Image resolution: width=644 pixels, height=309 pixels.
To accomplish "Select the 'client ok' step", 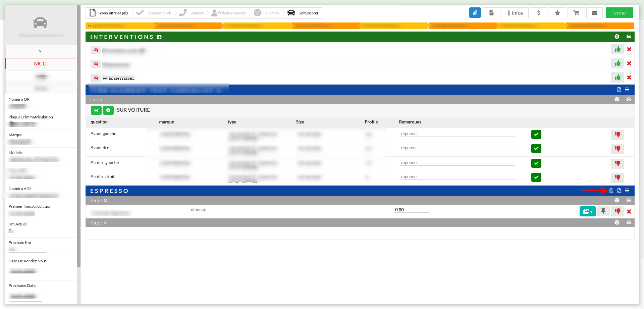I will coord(267,13).
